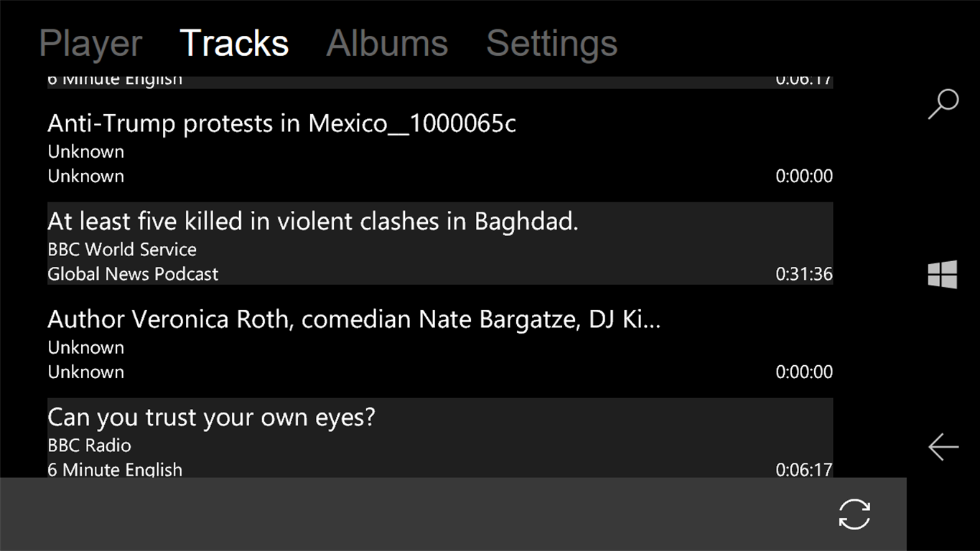The width and height of the screenshot is (980, 551).
Task: Switch to the Player tab
Action: coord(90,43)
